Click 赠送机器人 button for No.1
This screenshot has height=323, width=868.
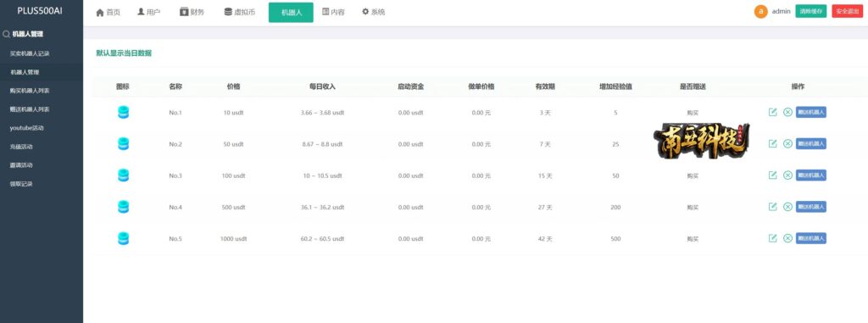point(811,112)
